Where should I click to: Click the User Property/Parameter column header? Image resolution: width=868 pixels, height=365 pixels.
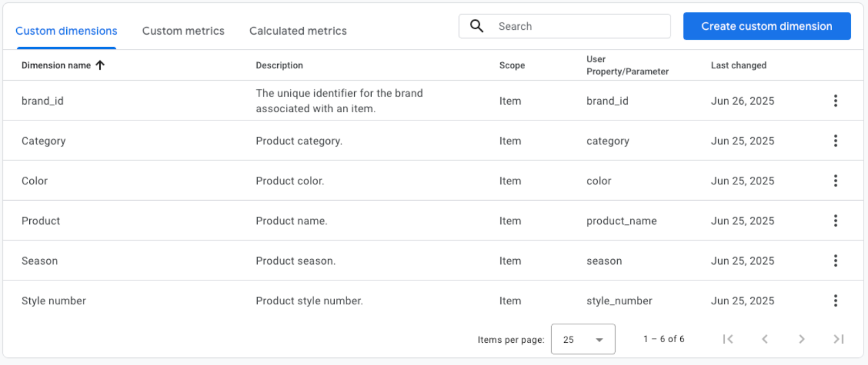pyautogui.click(x=628, y=65)
